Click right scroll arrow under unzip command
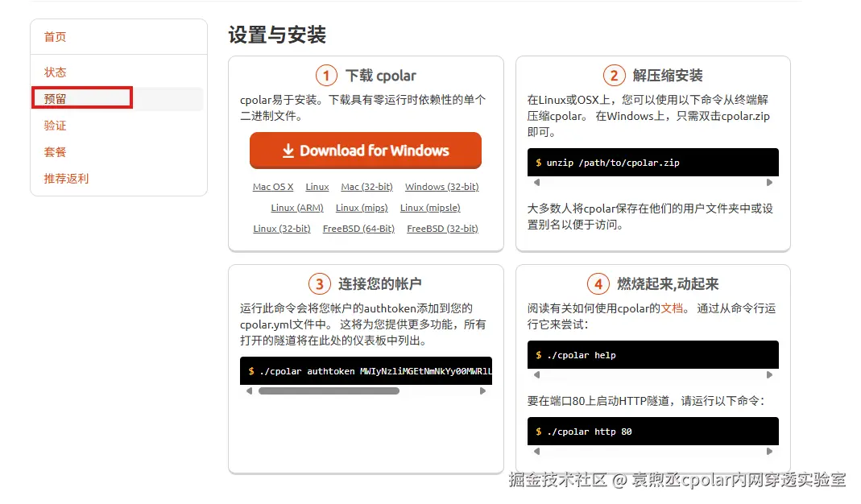The image size is (861, 504). tap(769, 182)
